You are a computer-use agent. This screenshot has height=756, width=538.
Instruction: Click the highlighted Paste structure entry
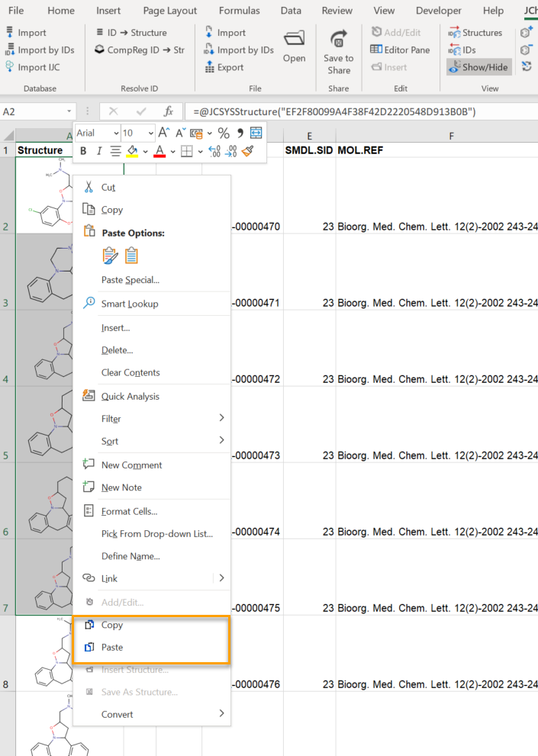click(x=112, y=647)
